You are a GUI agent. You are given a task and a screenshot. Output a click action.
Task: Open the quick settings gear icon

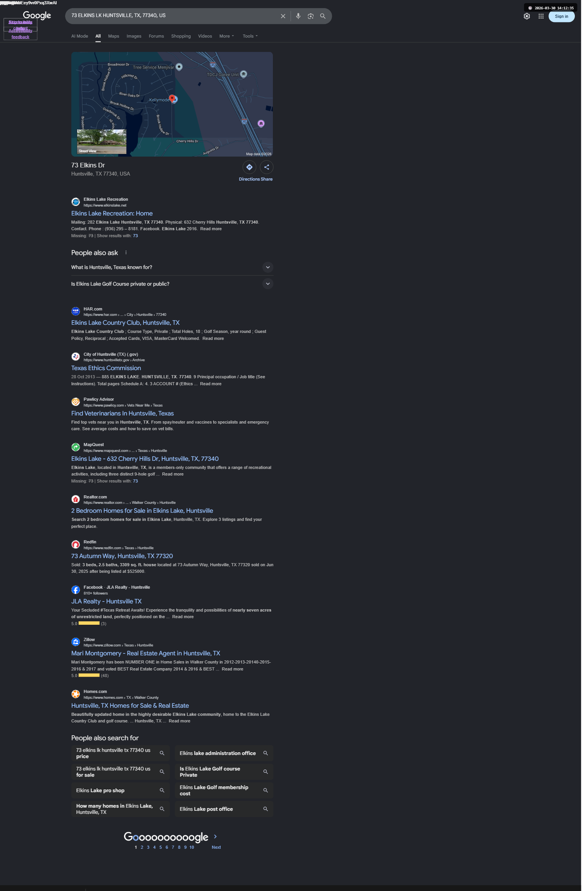click(x=527, y=16)
